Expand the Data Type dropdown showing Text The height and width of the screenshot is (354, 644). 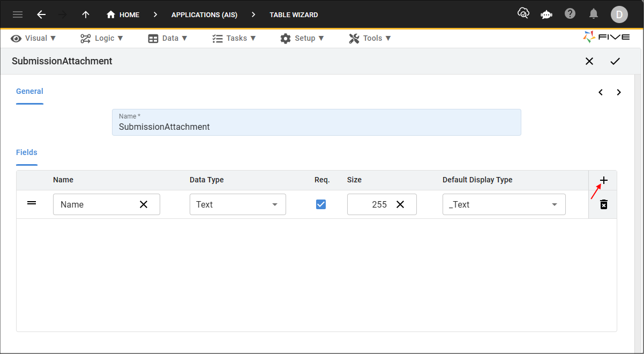click(238, 204)
